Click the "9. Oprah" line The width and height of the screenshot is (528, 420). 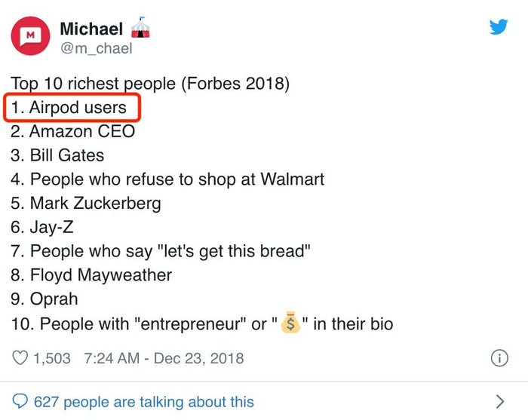click(x=44, y=299)
